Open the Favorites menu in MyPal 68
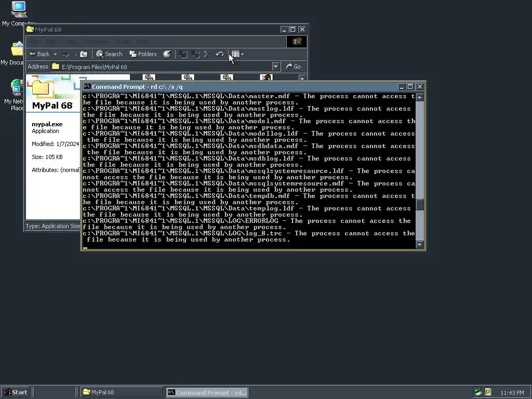532x399 pixels. [x=96, y=42]
